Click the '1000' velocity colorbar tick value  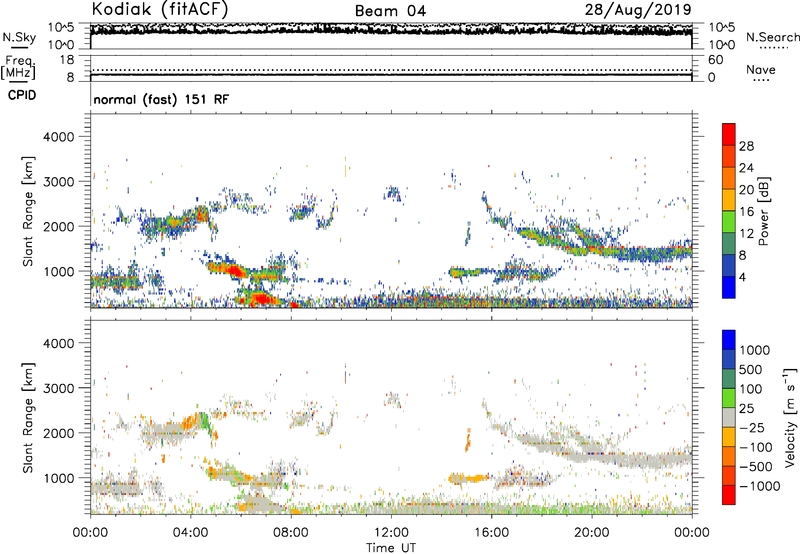point(755,350)
